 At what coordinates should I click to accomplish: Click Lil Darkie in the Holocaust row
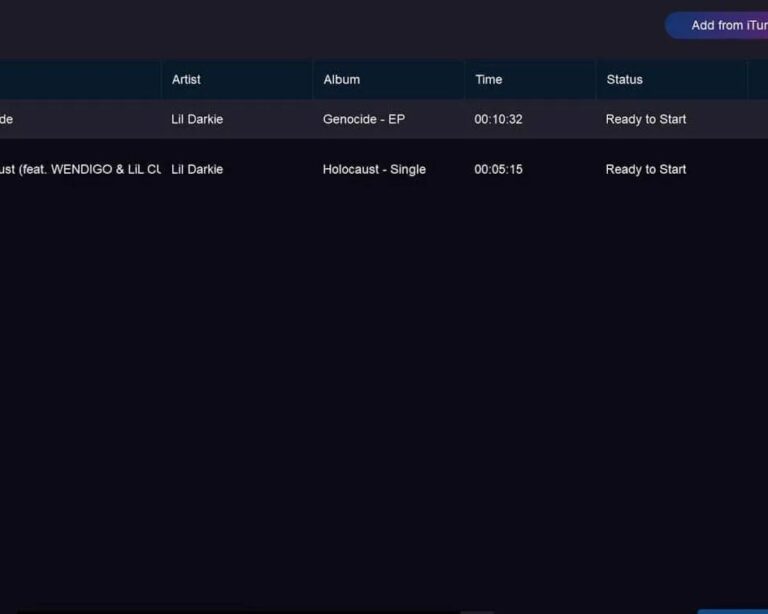pos(197,169)
